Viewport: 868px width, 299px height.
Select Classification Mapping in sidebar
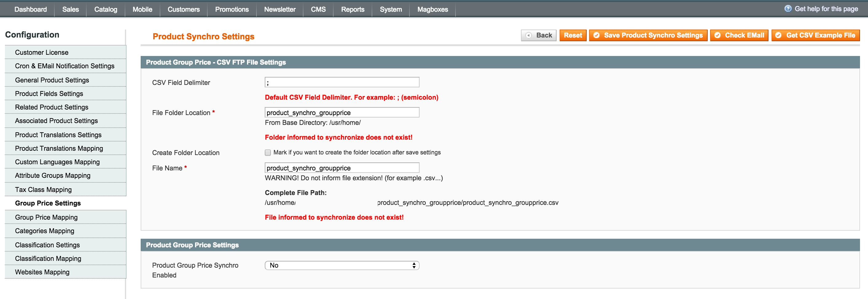coord(66,258)
